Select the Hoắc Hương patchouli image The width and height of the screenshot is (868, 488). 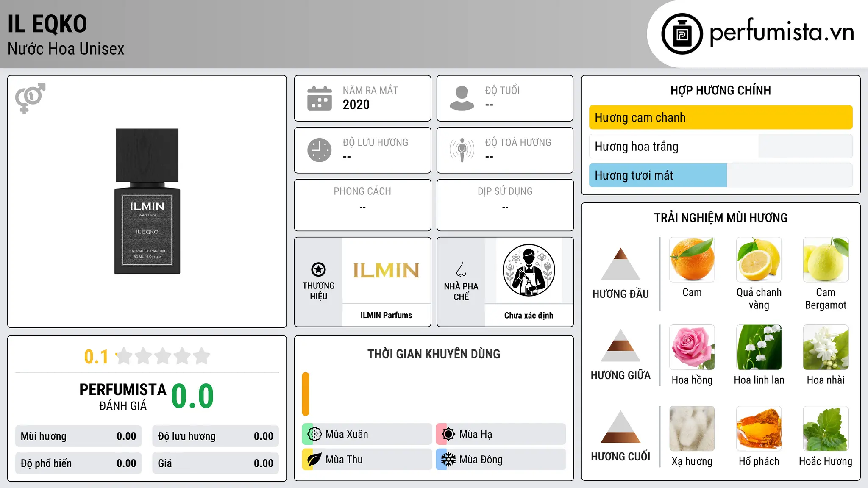826,429
